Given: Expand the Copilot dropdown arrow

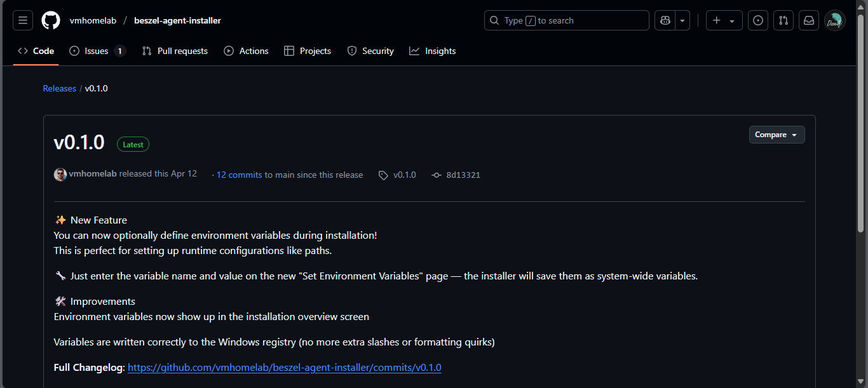Looking at the screenshot, I should point(682,20).
